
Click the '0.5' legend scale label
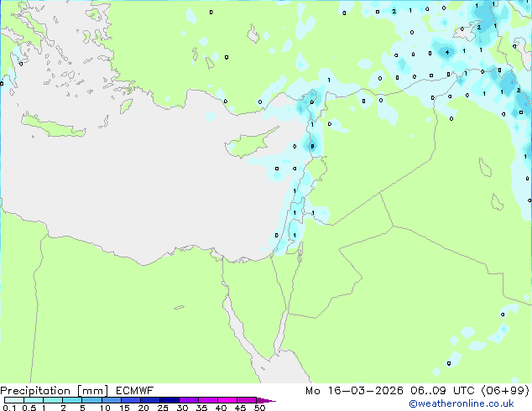coord(29,408)
